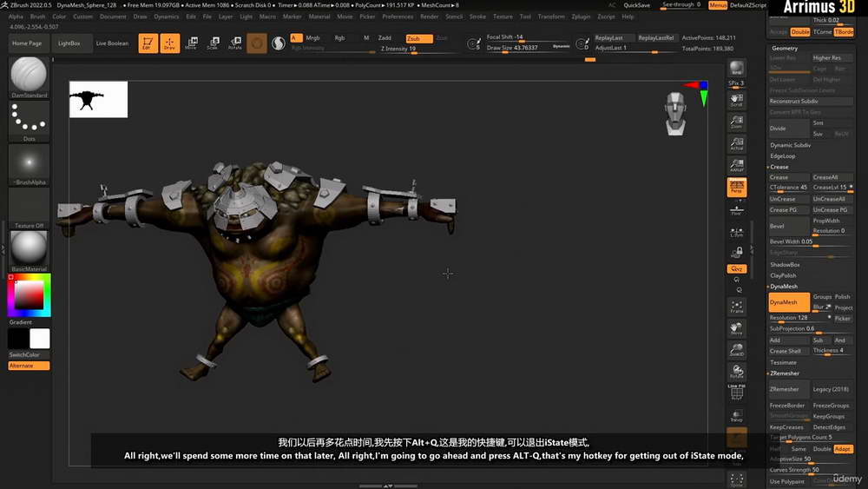Image resolution: width=868 pixels, height=489 pixels.
Task: Select the Move gizmo tool
Action: click(192, 43)
